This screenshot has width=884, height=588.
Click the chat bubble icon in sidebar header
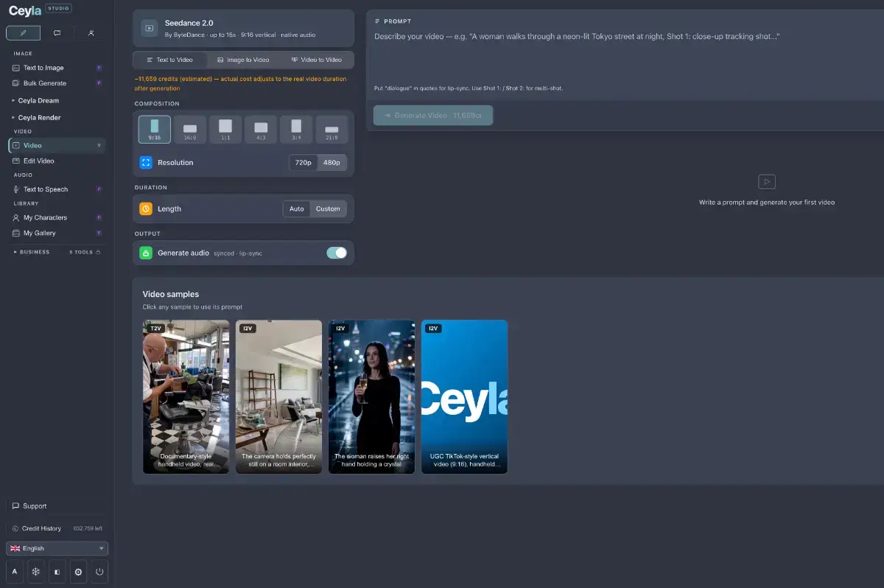pos(57,33)
